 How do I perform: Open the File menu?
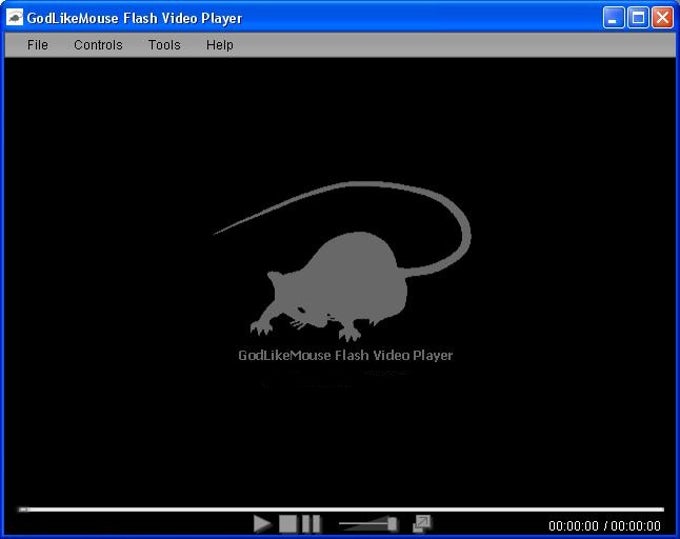(x=38, y=45)
